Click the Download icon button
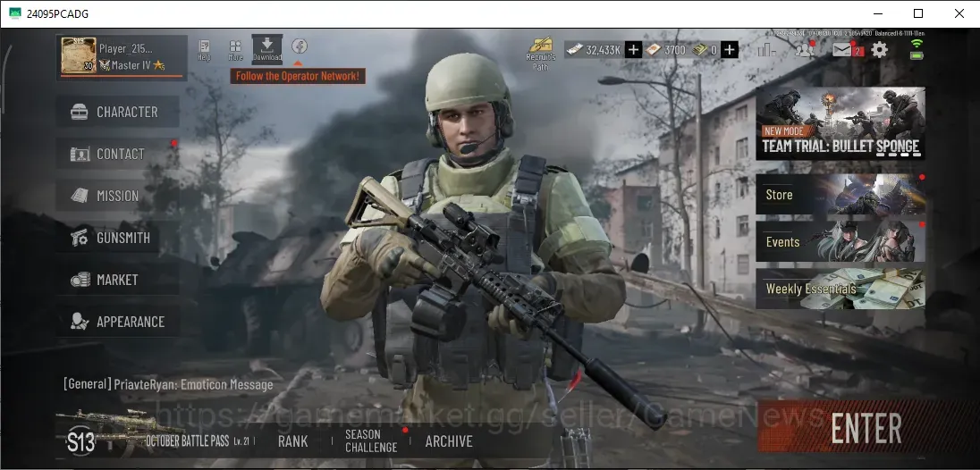 click(266, 49)
